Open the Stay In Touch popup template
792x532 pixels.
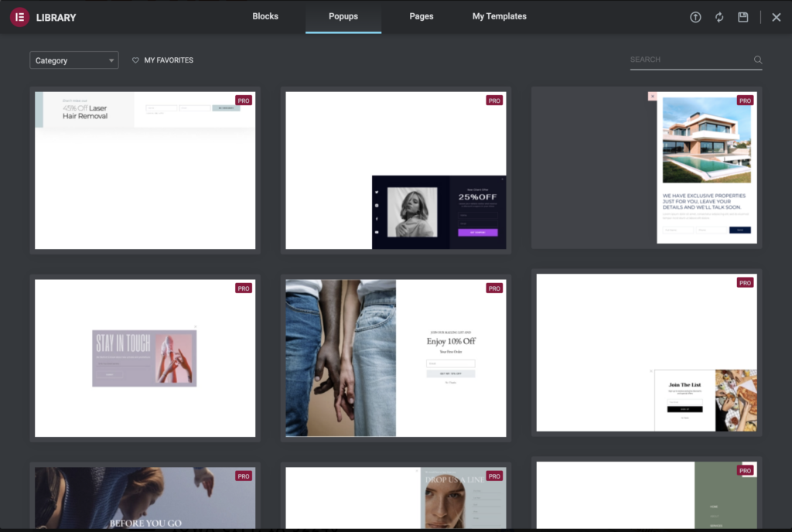145,358
